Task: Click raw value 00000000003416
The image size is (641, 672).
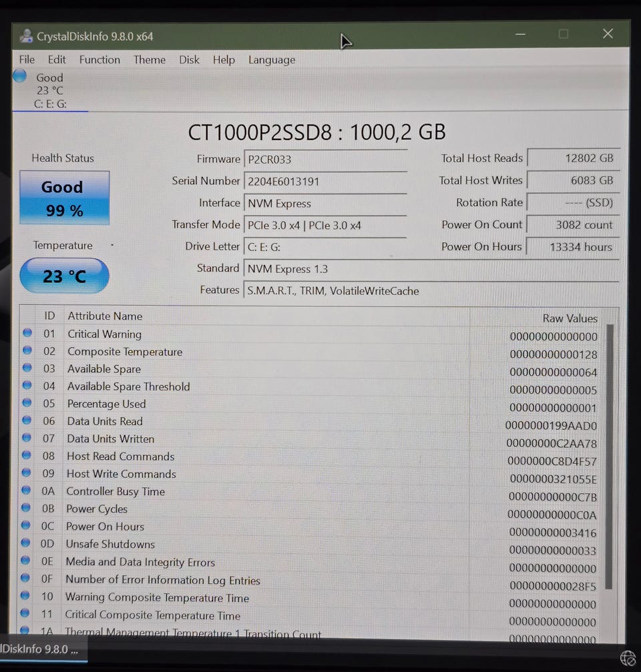Action: 553,533
